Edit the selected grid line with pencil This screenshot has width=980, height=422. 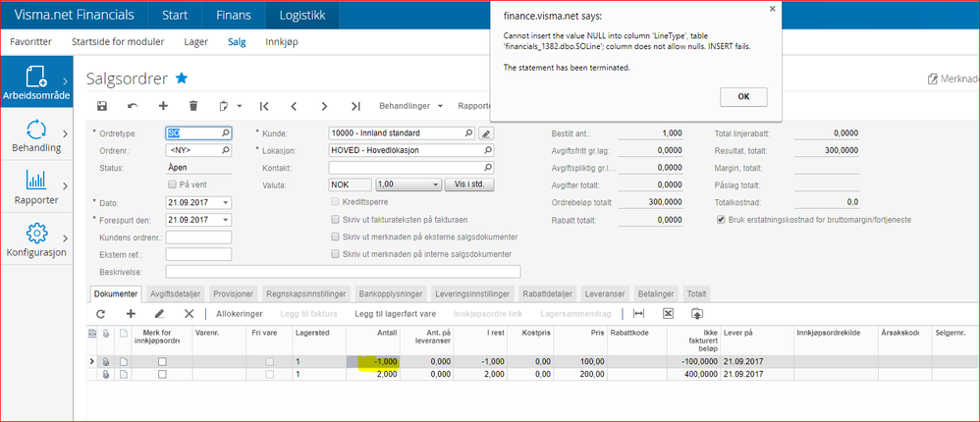pyautogui.click(x=159, y=313)
